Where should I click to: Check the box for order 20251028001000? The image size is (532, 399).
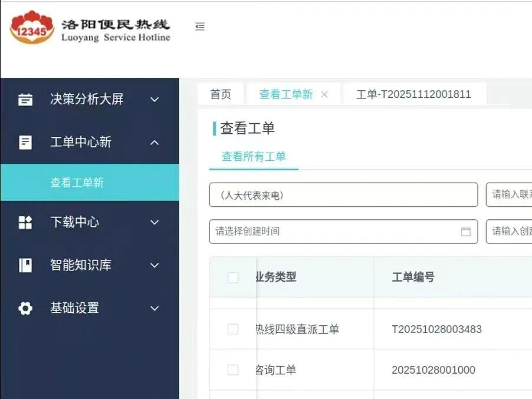[x=233, y=370]
